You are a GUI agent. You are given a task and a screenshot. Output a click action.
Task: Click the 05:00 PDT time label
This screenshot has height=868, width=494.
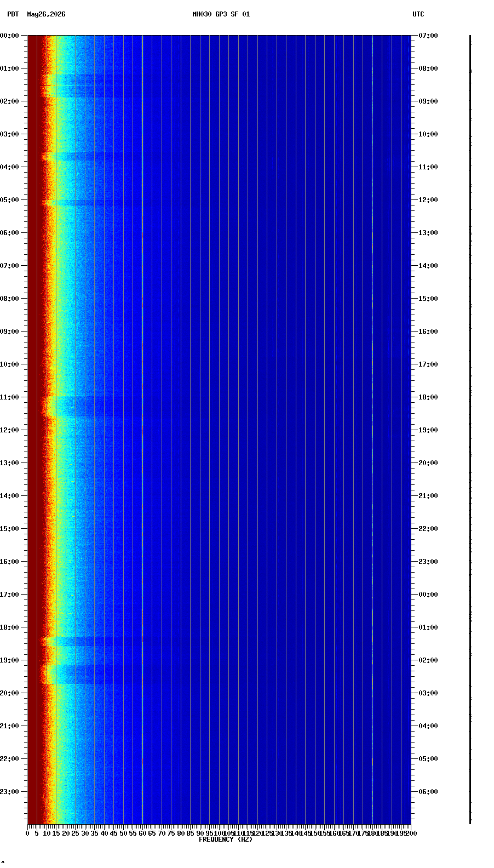[9, 200]
